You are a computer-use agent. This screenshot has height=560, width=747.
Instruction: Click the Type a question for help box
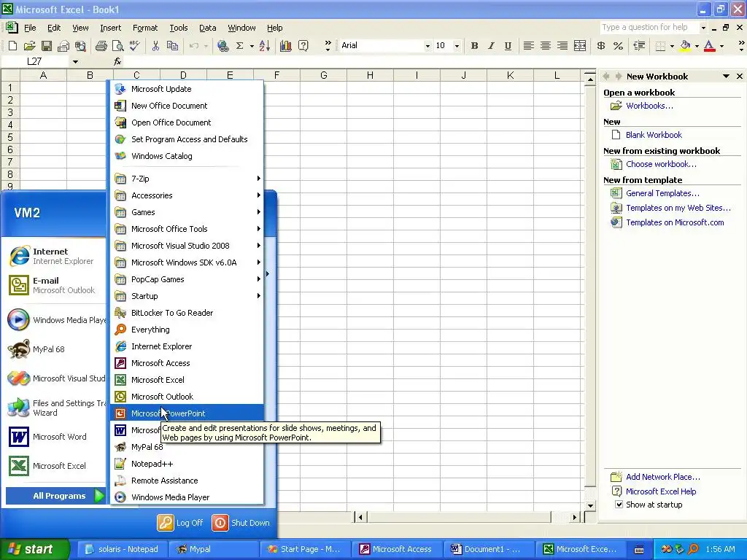tap(649, 27)
